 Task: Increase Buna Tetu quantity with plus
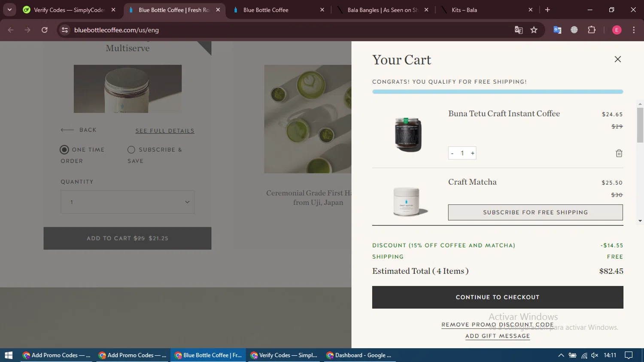472,153
